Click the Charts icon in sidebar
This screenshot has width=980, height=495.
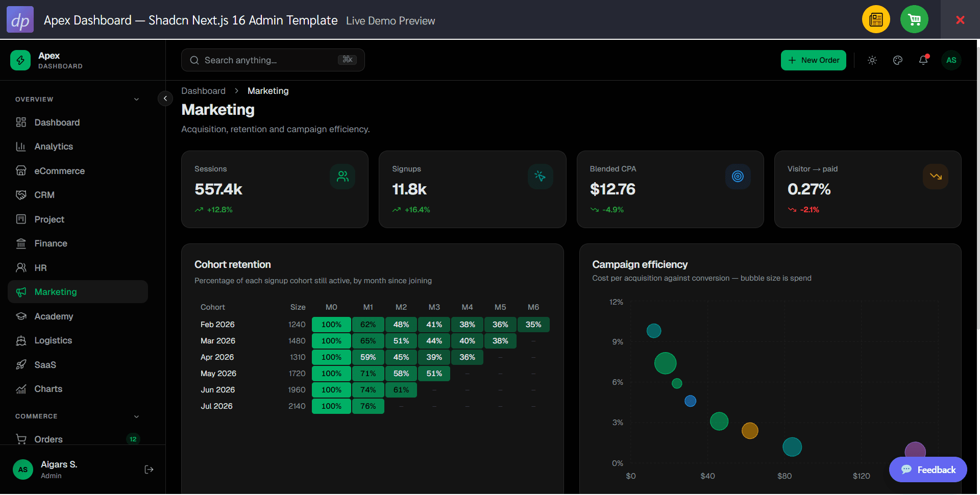coord(21,389)
